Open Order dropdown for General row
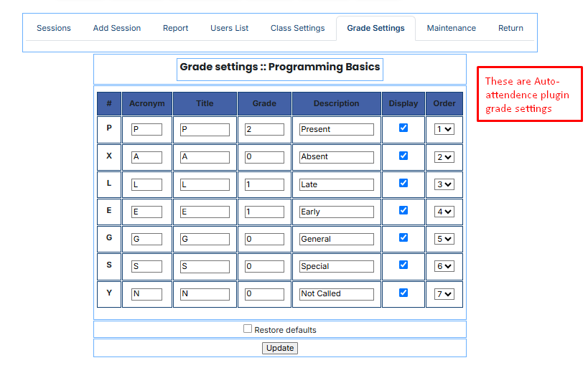This screenshot has width=588, height=373. point(444,240)
